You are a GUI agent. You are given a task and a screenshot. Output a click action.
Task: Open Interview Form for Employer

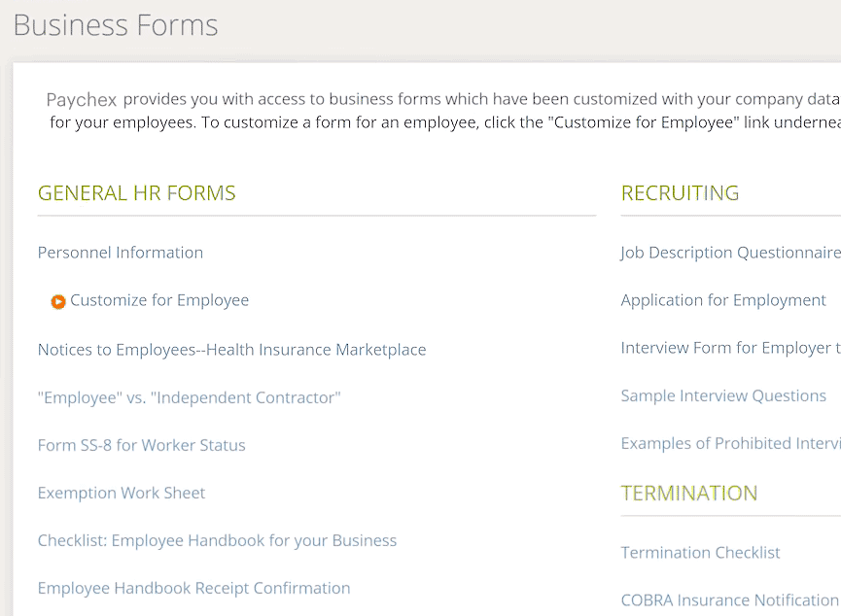(x=730, y=348)
